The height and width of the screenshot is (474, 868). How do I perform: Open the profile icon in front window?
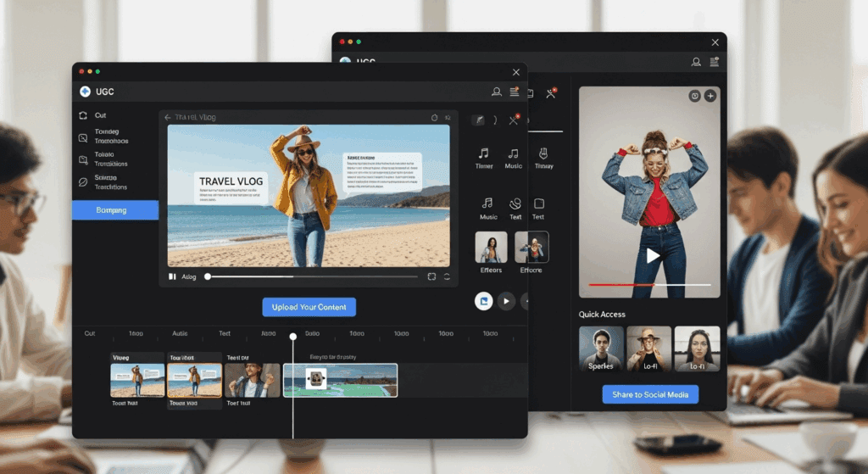(x=497, y=92)
